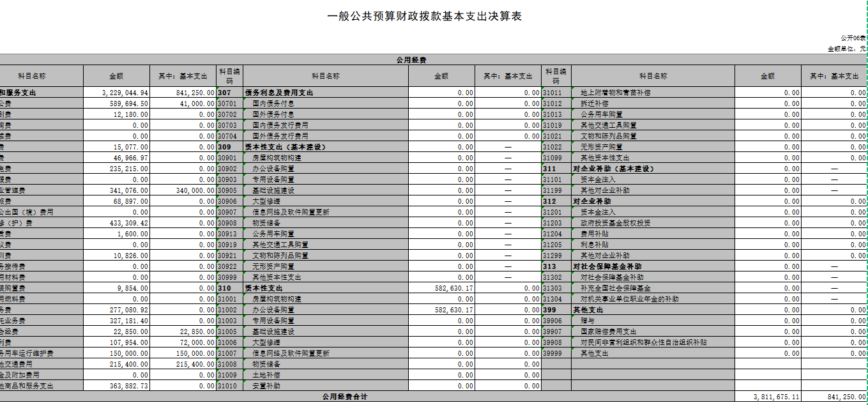Click code cell 313
Viewport: 868px width, 405px height.
[x=556, y=266]
